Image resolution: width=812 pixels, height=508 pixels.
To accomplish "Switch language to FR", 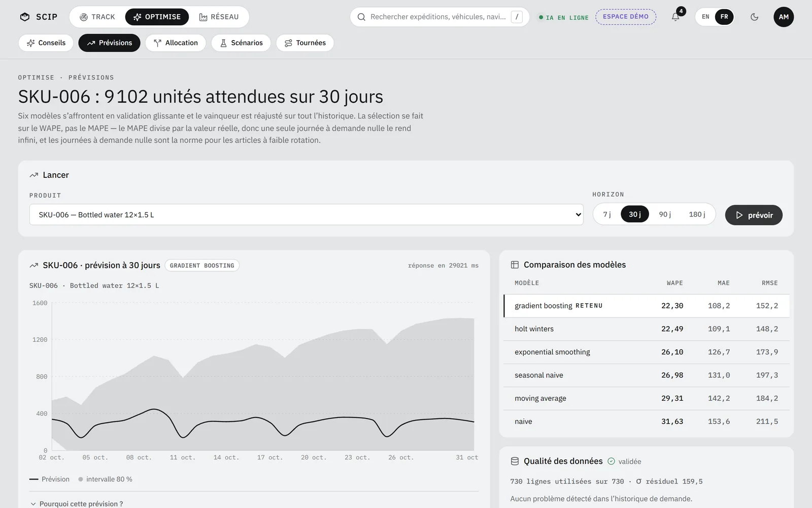I will (724, 17).
